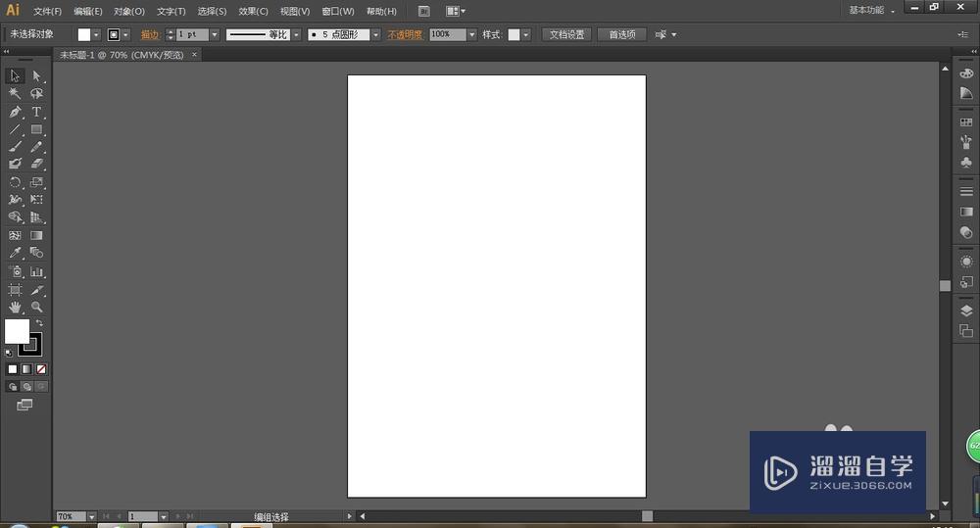
Task: Open the Layers panel icon
Action: click(x=966, y=311)
